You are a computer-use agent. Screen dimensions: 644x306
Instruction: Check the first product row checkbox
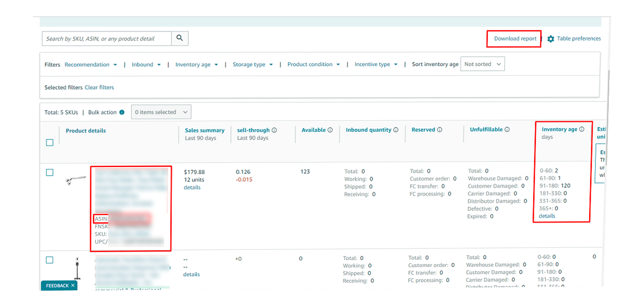50,173
